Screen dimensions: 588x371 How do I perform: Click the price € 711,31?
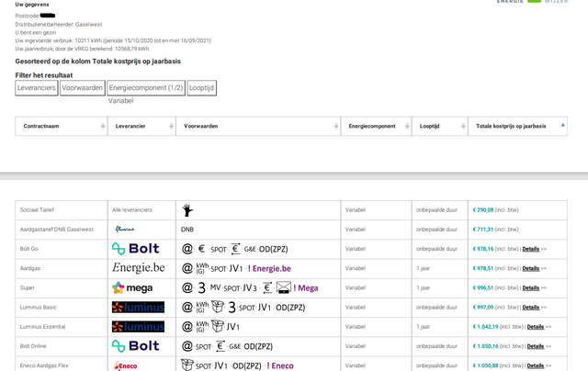tap(483, 230)
